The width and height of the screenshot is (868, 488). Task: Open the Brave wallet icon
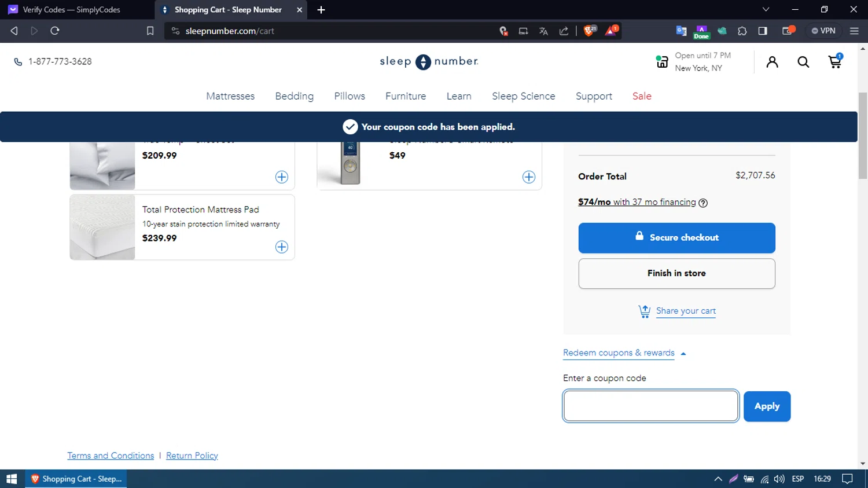pos(788,31)
